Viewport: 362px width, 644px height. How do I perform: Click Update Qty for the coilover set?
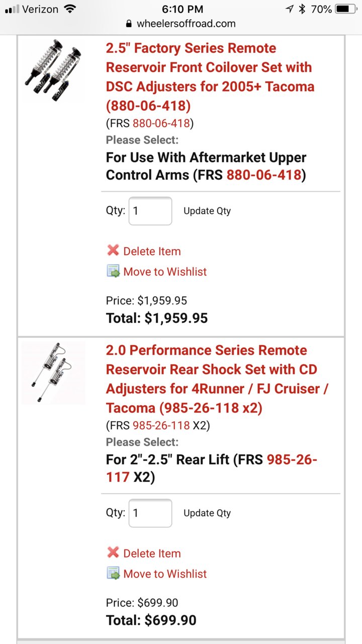tap(207, 211)
